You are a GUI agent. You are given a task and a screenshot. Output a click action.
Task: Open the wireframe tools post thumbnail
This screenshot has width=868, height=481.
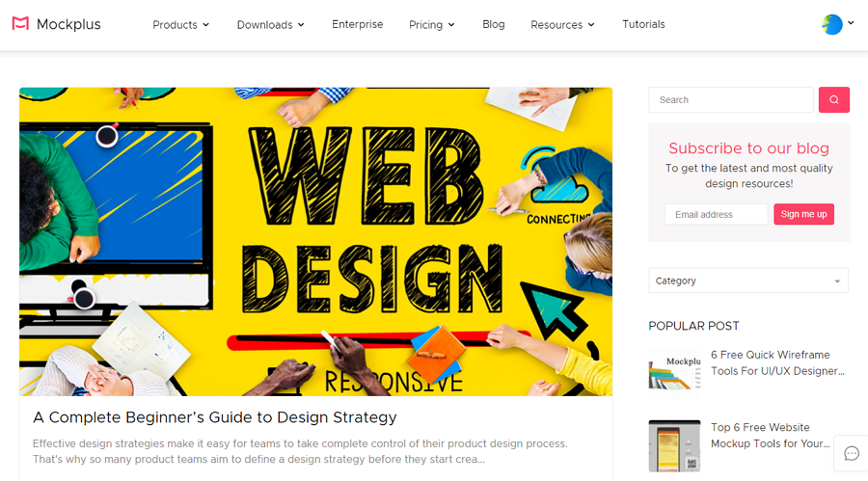[x=674, y=372]
